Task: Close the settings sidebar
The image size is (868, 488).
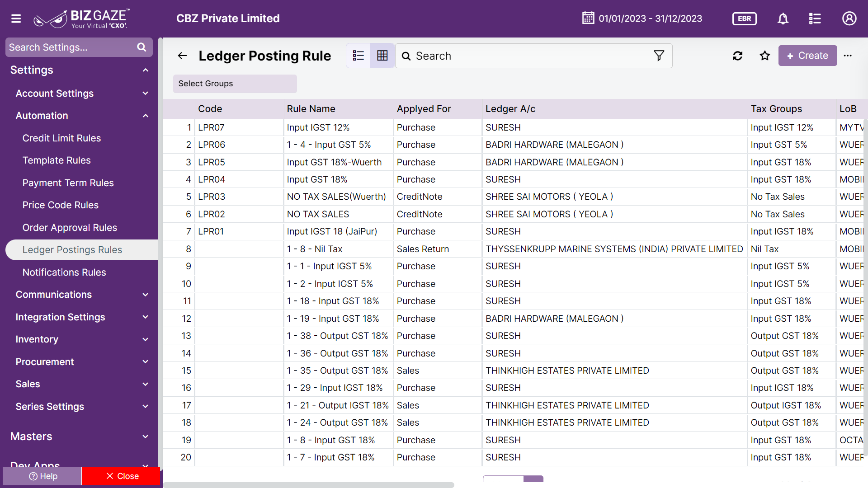Action: pyautogui.click(x=121, y=476)
